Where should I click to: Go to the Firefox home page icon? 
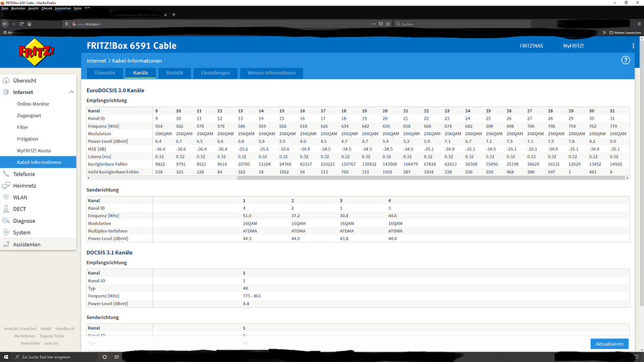coord(30,24)
